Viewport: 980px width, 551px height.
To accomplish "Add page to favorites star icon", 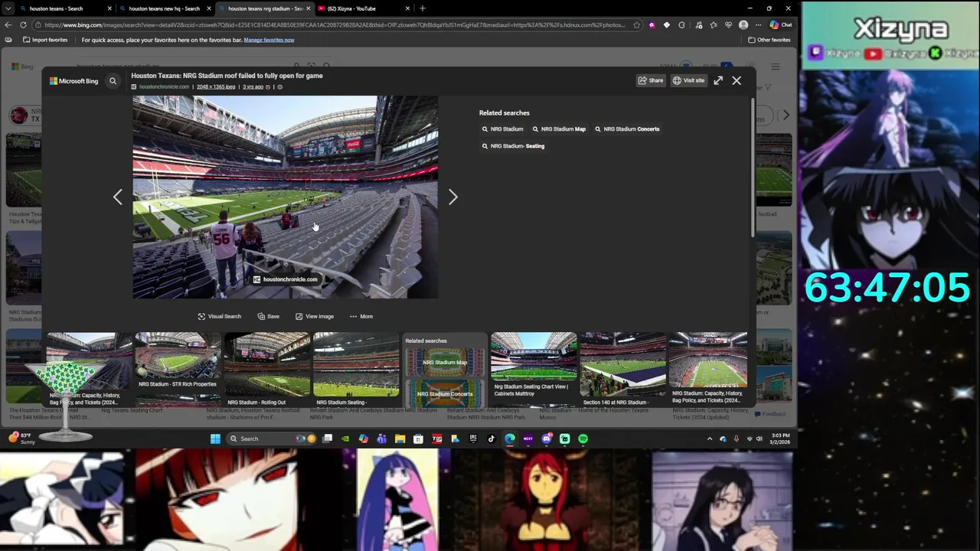I will (636, 24).
